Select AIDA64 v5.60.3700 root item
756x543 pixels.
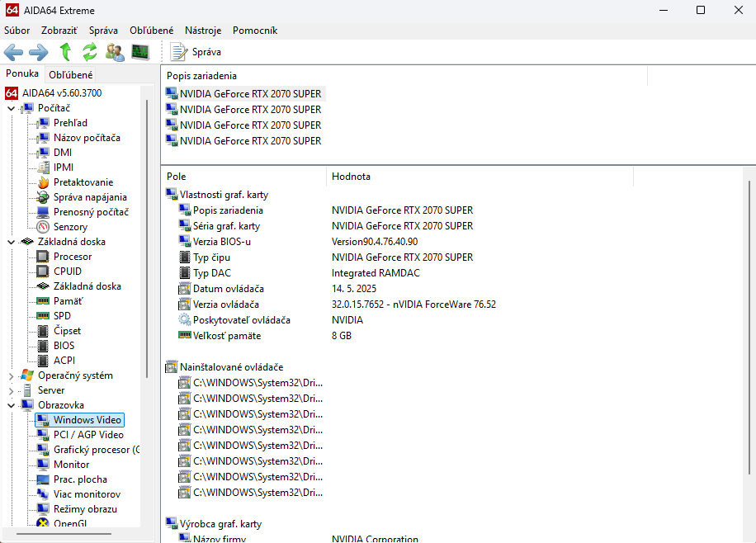tap(54, 93)
